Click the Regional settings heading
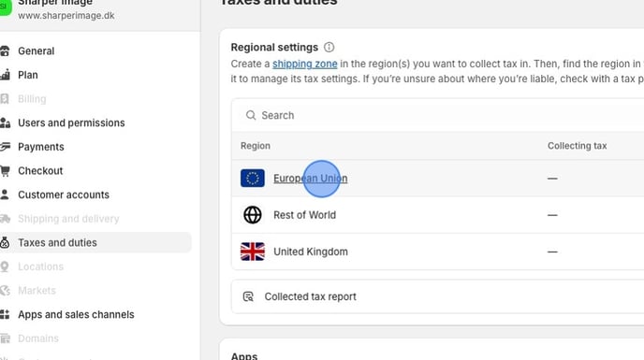This screenshot has width=644, height=360. pyautogui.click(x=274, y=47)
